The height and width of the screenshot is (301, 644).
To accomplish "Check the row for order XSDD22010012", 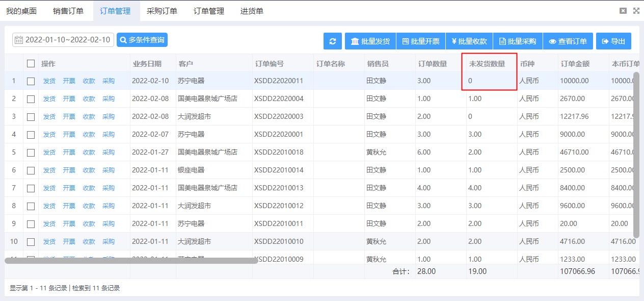I will 31,206.
